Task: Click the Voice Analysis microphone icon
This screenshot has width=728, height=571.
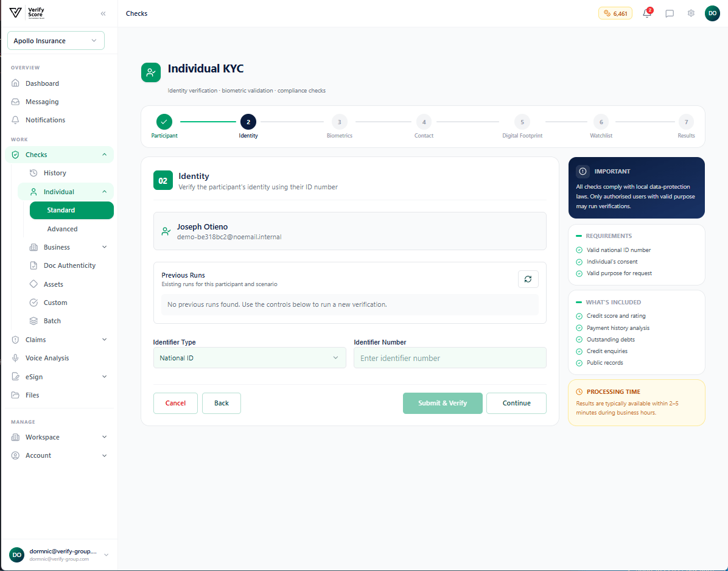Action: pos(15,358)
